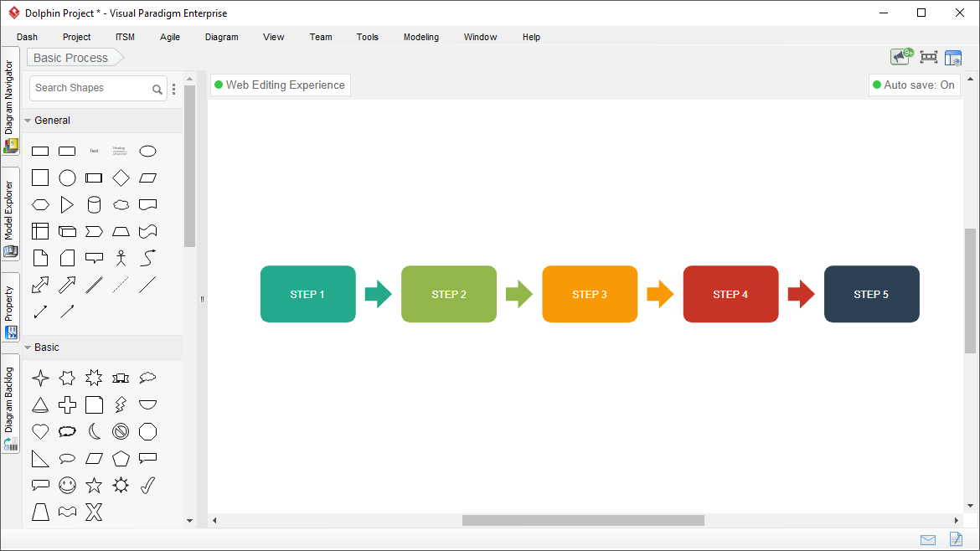Open the Dash menu

(27, 37)
